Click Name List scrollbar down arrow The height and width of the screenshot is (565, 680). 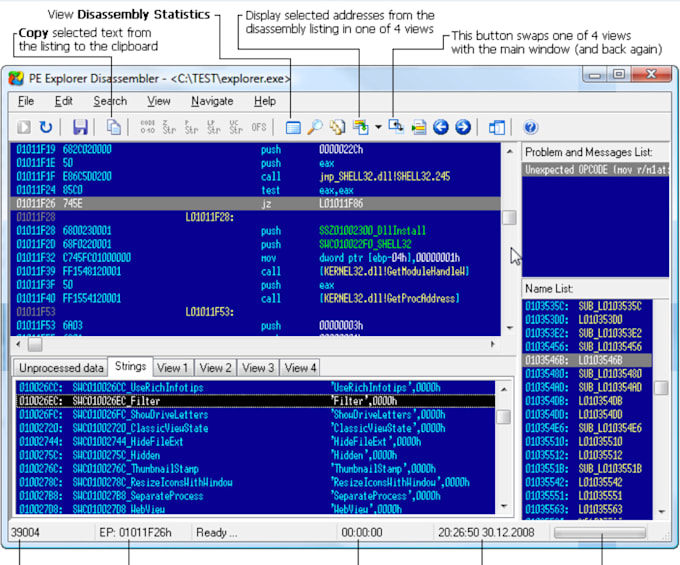coord(661,512)
